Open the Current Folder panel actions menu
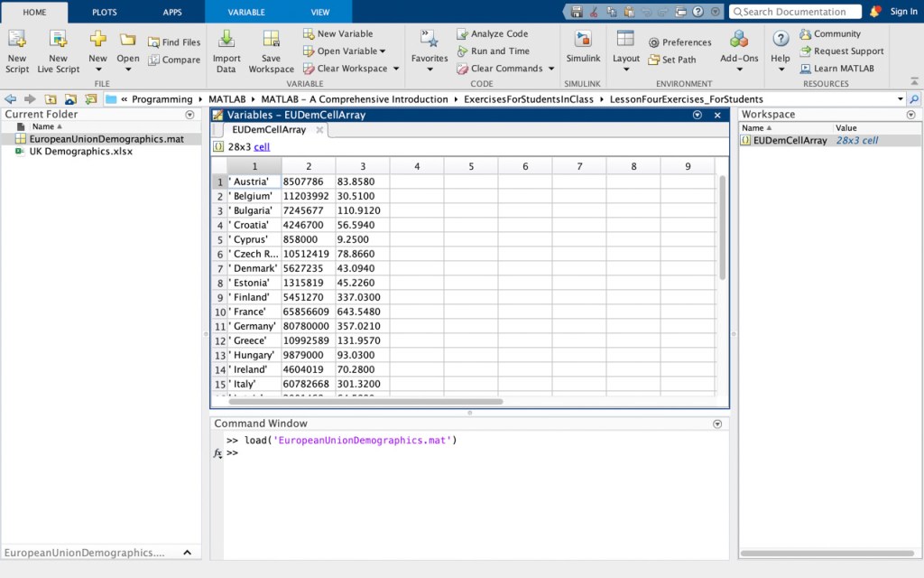 (189, 115)
